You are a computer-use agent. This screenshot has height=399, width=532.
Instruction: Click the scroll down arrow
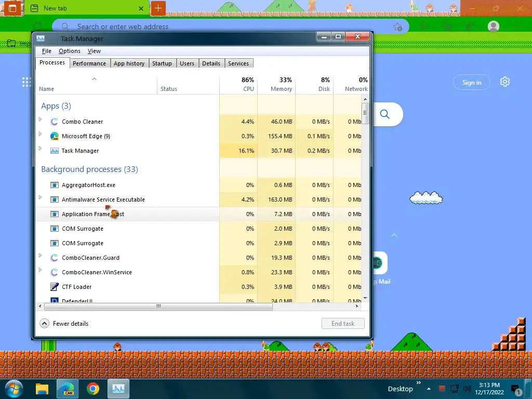[365, 298]
